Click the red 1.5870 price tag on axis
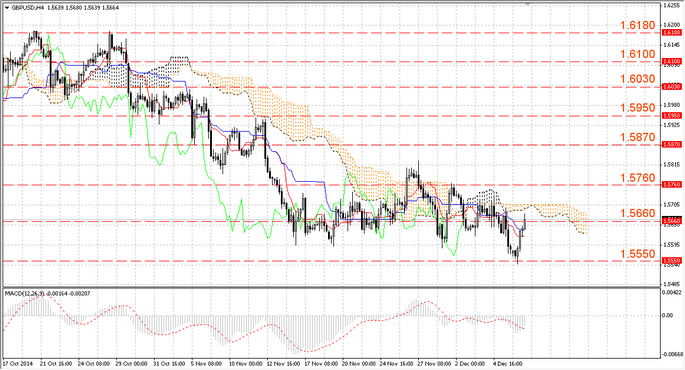Viewport: 685px width, 370px height. tap(672, 144)
